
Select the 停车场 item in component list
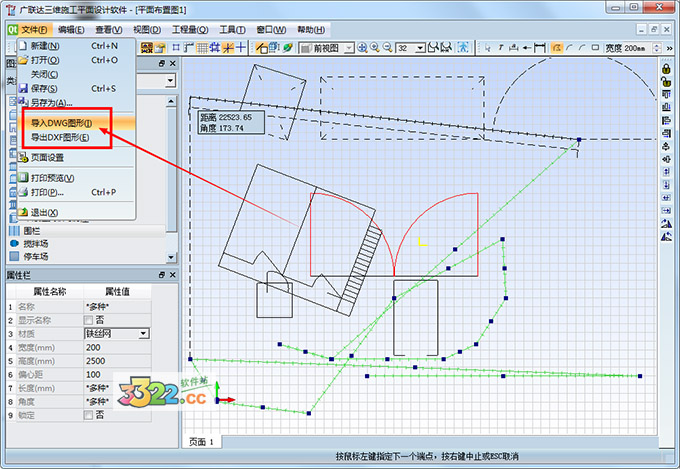coord(36,256)
